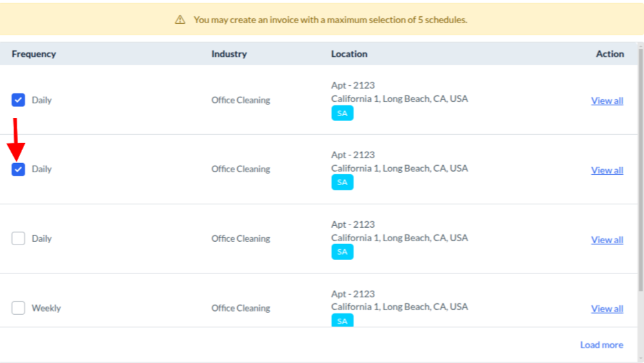The width and height of the screenshot is (644, 363).
Task: Click the warning triangle icon in banner
Action: tap(180, 20)
